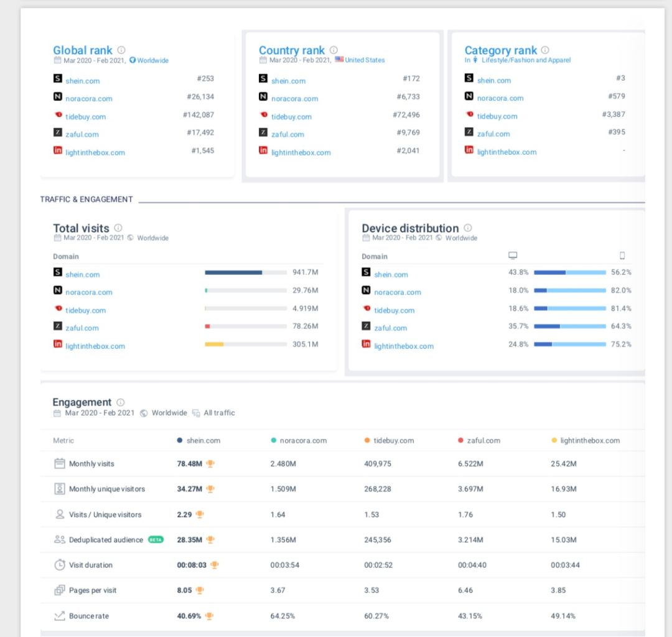
Task: Click info icon beside Country rank
Action: tap(334, 50)
